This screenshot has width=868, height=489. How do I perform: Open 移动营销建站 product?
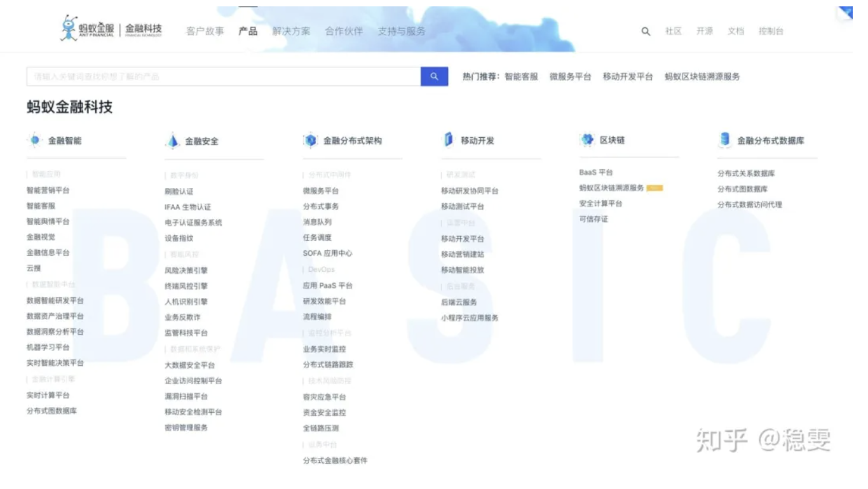point(463,254)
